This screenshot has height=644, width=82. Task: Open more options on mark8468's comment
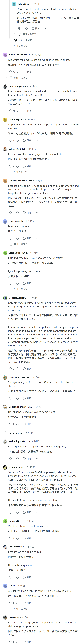pyautogui.click(x=37, y=642)
